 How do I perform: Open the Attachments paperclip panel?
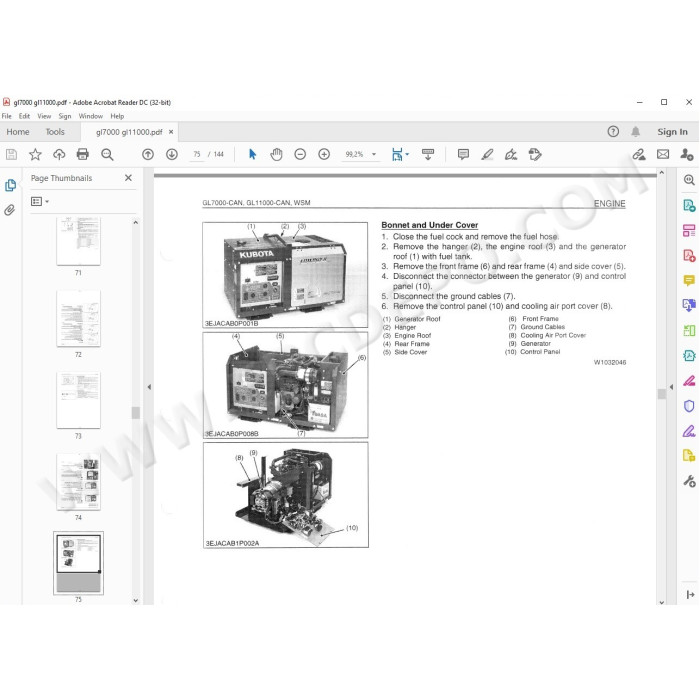click(x=10, y=210)
